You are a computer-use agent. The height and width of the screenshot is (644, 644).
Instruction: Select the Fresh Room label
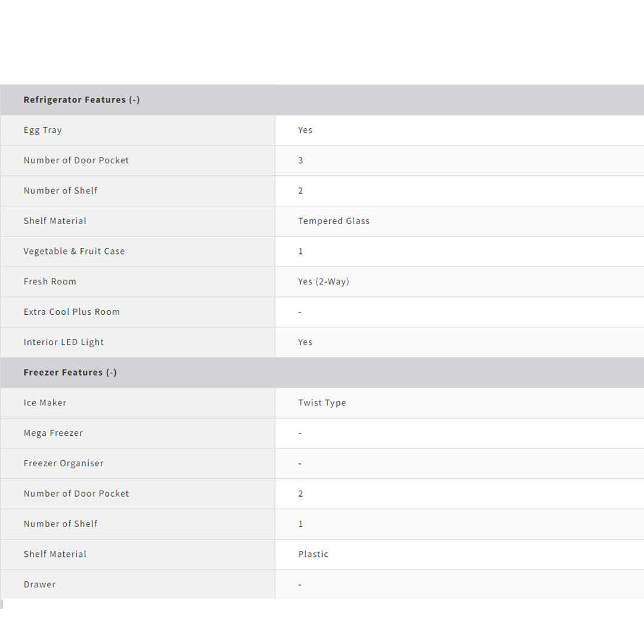[50, 281]
